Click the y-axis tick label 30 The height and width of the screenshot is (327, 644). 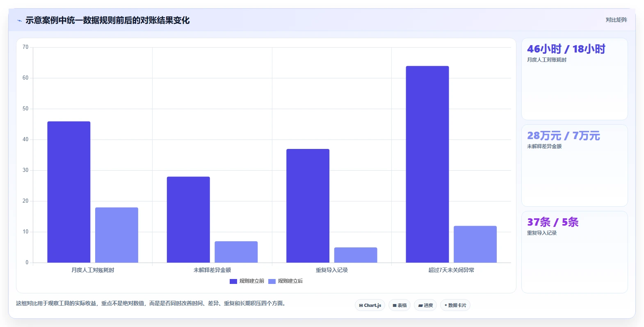point(25,170)
